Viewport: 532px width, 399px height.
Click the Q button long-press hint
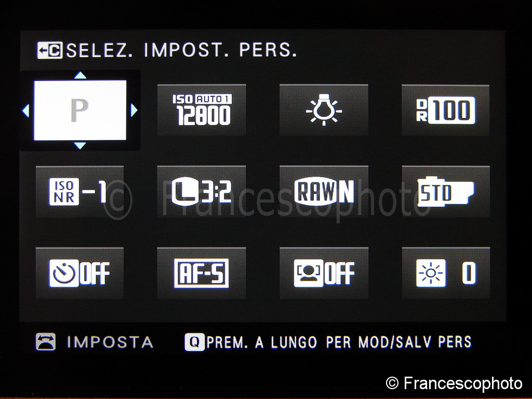coord(328,342)
